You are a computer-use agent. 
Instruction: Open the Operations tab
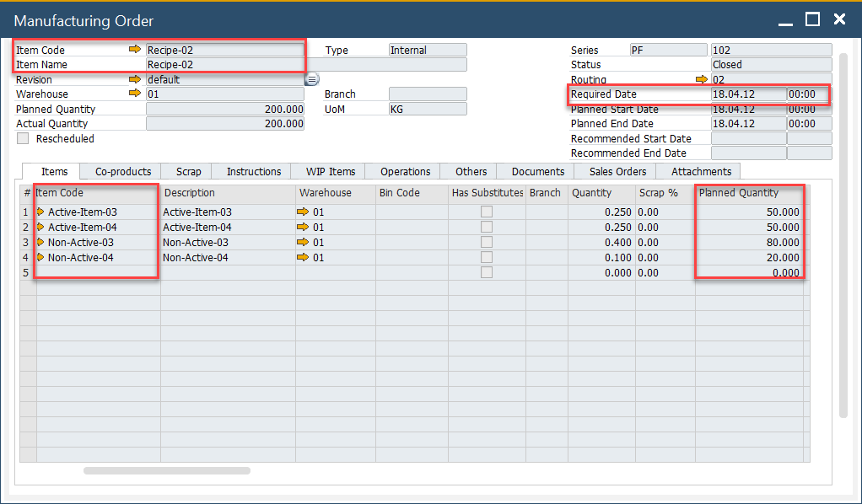click(x=405, y=172)
